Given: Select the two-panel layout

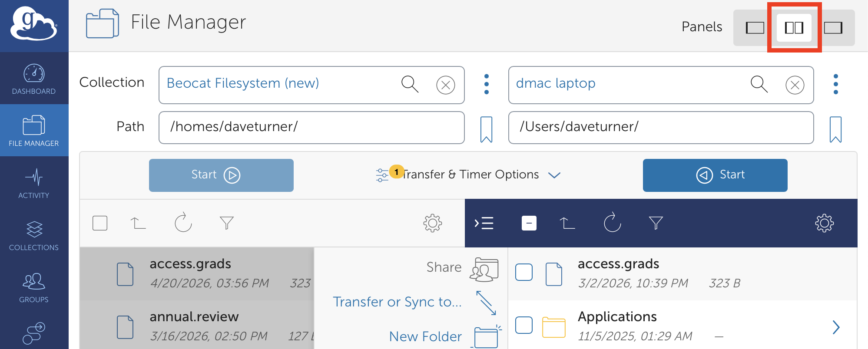Looking at the screenshot, I should pos(794,28).
